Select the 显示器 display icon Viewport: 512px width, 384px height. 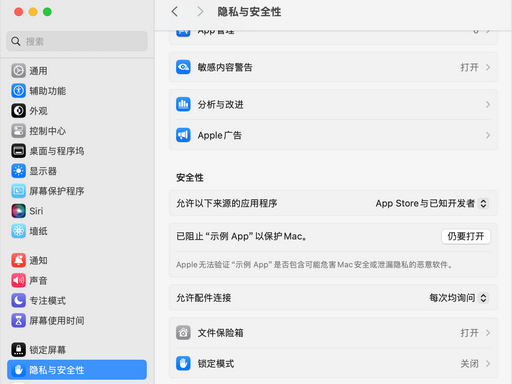pos(18,171)
